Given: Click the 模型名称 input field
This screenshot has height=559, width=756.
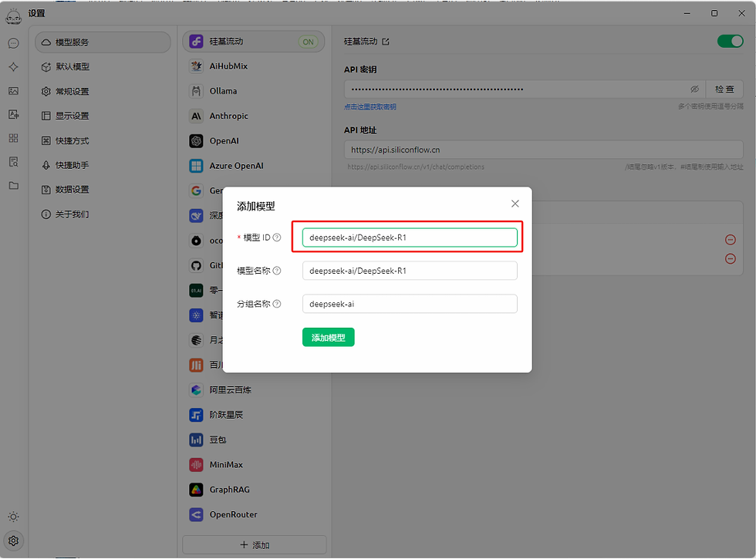Looking at the screenshot, I should [x=410, y=271].
